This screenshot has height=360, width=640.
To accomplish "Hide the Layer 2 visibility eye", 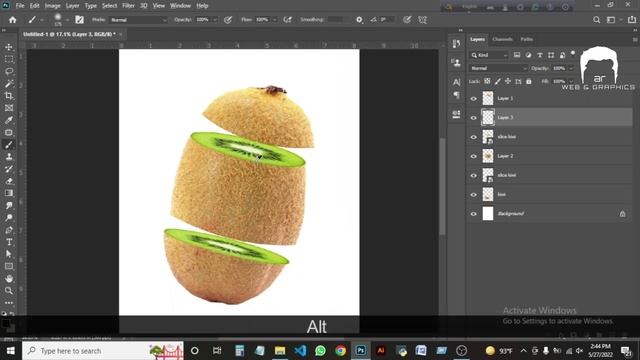I will pos(473,156).
